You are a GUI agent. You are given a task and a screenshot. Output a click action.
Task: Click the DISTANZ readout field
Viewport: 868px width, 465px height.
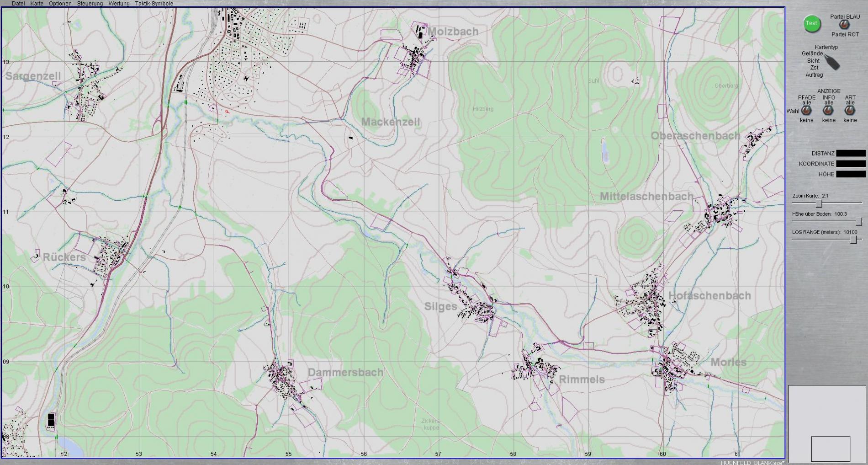pyautogui.click(x=851, y=154)
